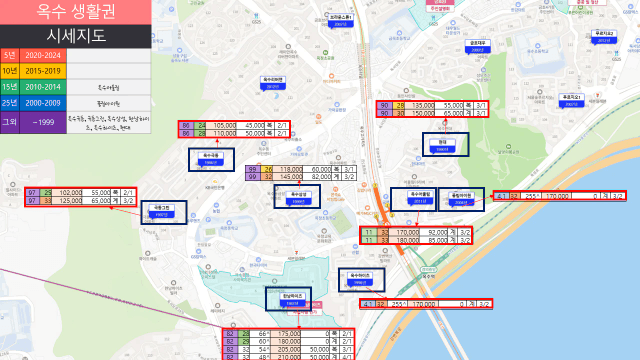The height and width of the screenshot is (360, 640).
Task: Click the 옥수역 station label
Action: 429,276
